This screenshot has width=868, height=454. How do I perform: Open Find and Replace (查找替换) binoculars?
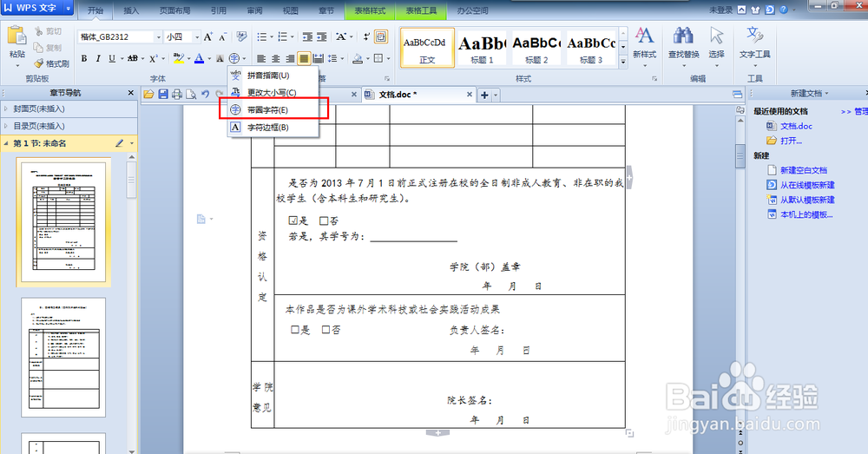pyautogui.click(x=683, y=36)
